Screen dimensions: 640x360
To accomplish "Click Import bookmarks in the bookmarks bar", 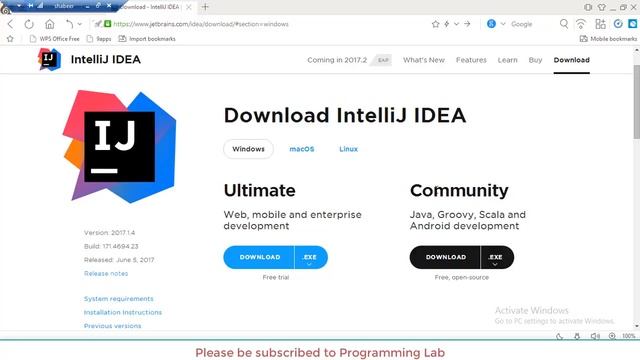I will click(x=147, y=39).
